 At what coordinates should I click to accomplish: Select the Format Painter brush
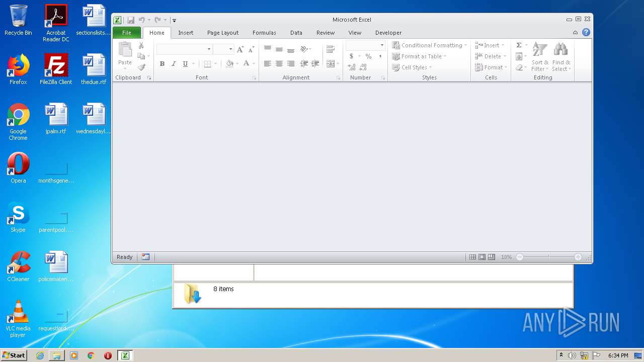pyautogui.click(x=141, y=67)
